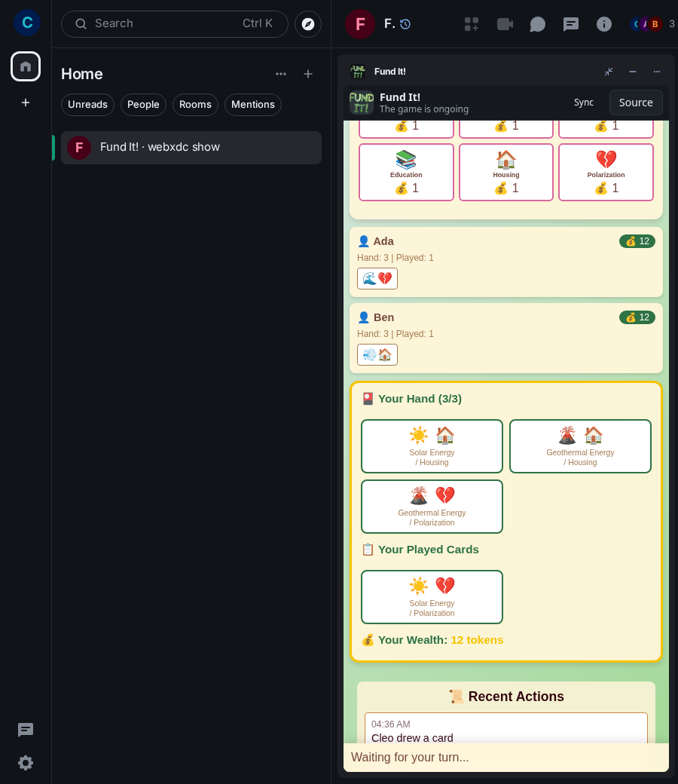The width and height of the screenshot is (678, 784).
Task: Open Home options three-dot menu
Action: (x=281, y=74)
